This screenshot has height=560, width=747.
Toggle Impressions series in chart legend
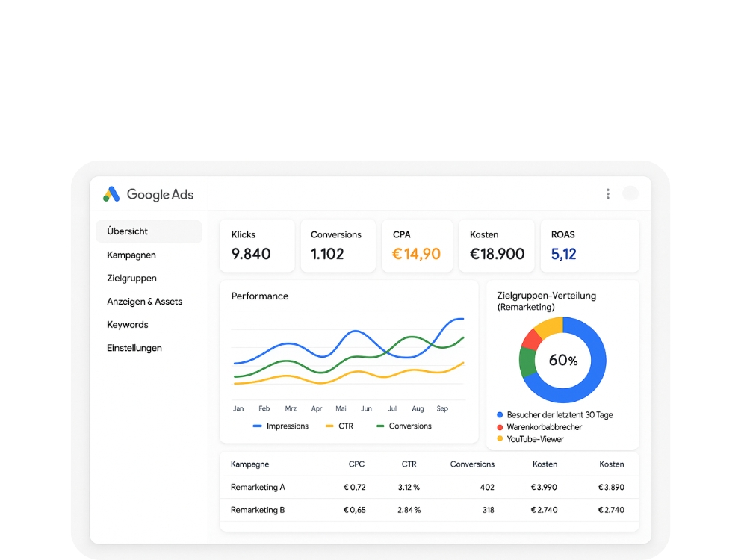tap(280, 426)
